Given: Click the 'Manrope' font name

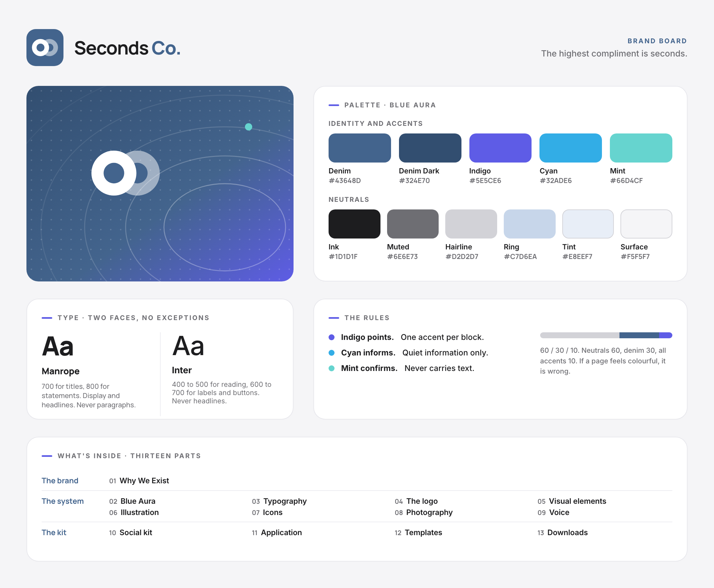Looking at the screenshot, I should click(61, 371).
